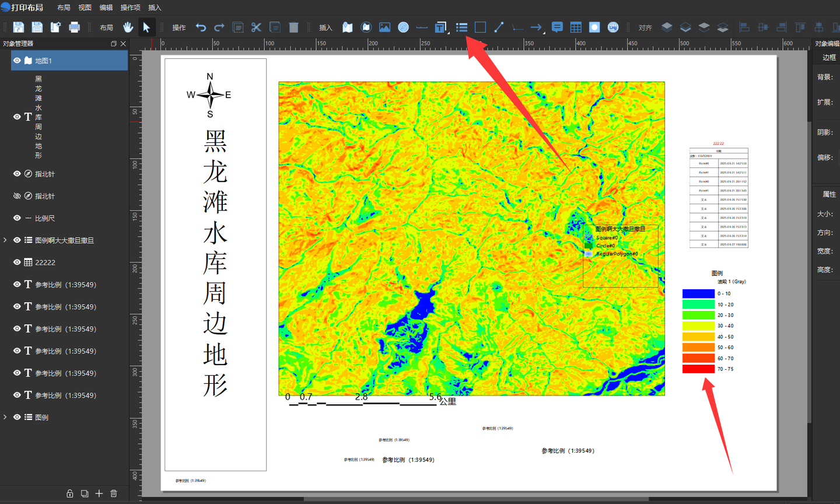Select the north arrow compass on page

pos(210,94)
